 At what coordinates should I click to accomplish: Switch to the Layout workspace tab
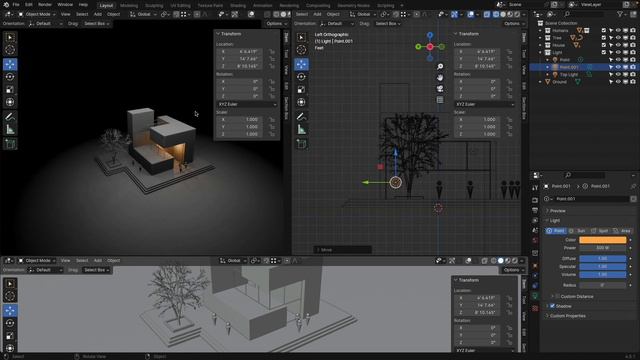[x=106, y=5]
